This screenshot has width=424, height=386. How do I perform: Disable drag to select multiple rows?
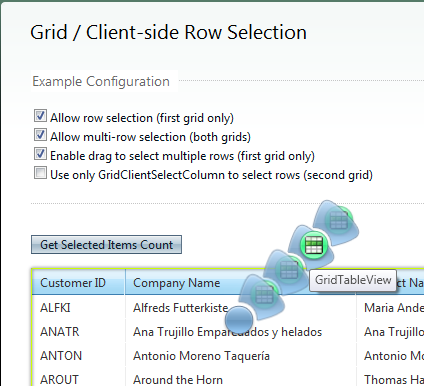point(40,154)
